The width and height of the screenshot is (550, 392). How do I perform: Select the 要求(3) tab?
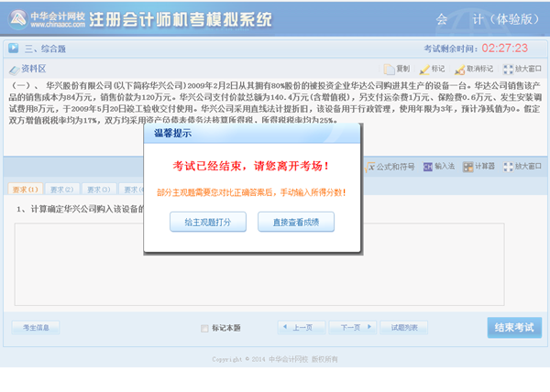click(x=99, y=190)
